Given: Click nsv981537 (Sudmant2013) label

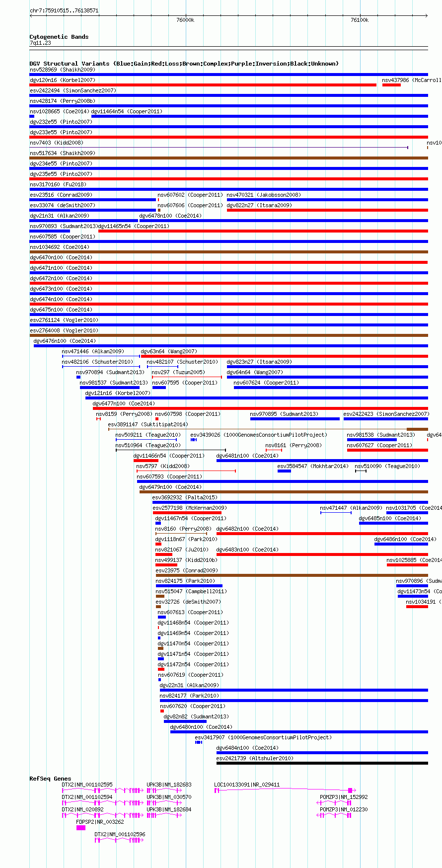Looking at the screenshot, I should 114,383.
